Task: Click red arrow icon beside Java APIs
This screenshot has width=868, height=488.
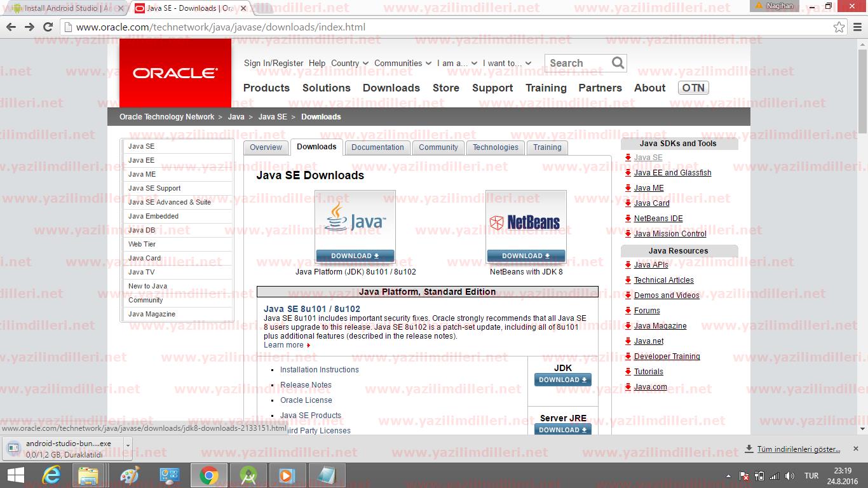Action: (x=628, y=265)
